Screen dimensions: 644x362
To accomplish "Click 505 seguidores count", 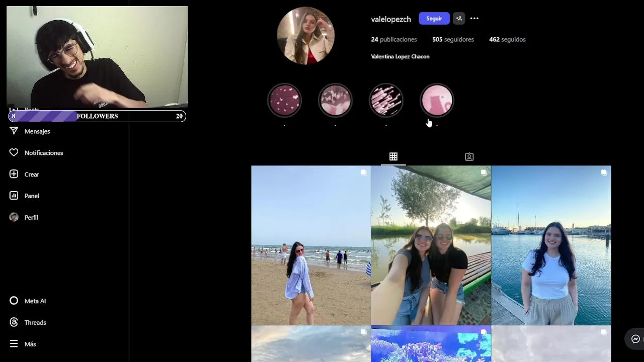I will [x=453, y=39].
